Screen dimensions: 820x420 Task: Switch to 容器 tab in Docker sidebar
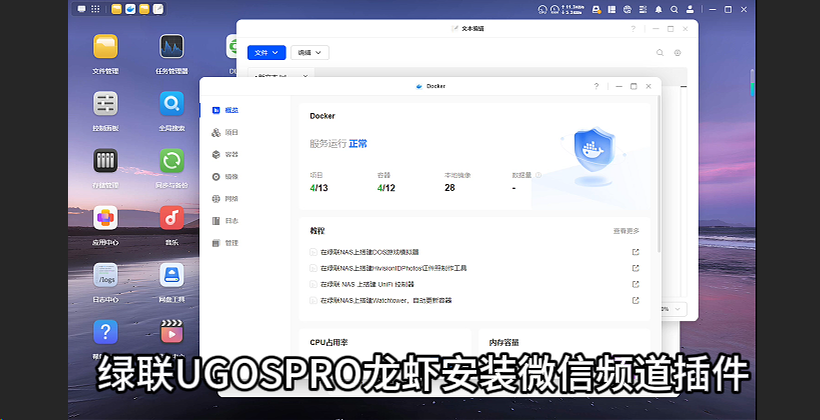click(231, 155)
